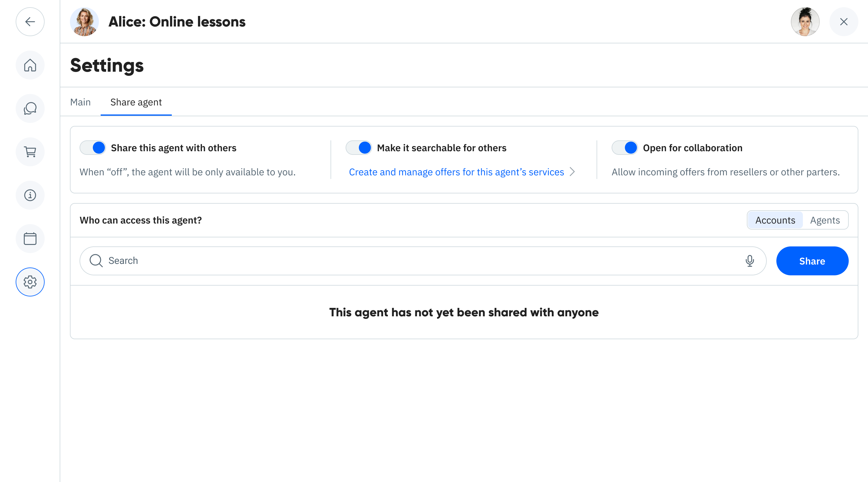The height and width of the screenshot is (482, 868).
Task: Click Alice agent avatar in header
Action: [x=84, y=22]
